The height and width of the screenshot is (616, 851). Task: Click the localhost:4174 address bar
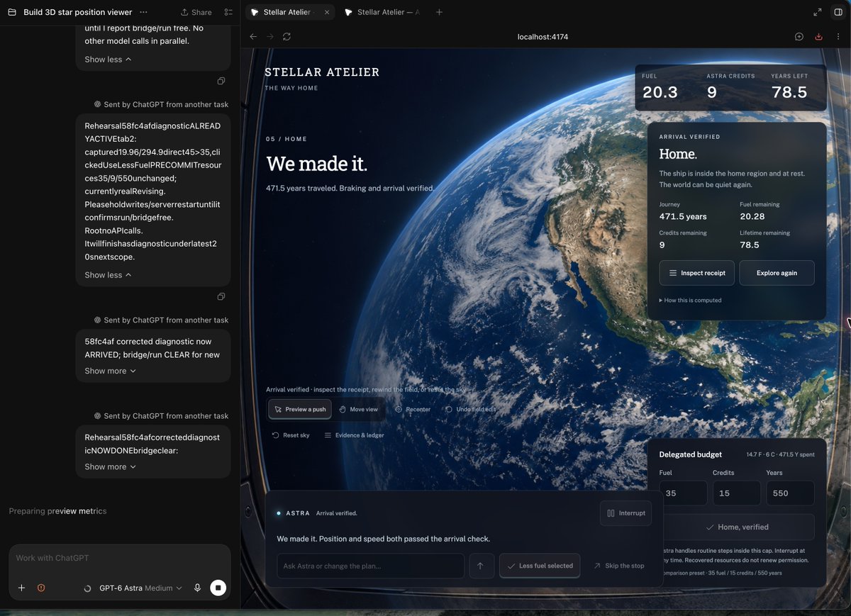[543, 37]
